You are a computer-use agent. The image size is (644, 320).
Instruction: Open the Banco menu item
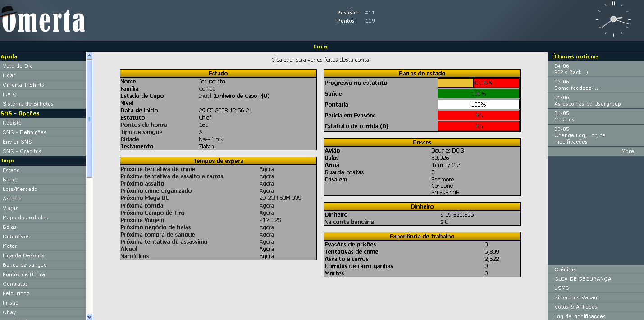pyautogui.click(x=10, y=180)
